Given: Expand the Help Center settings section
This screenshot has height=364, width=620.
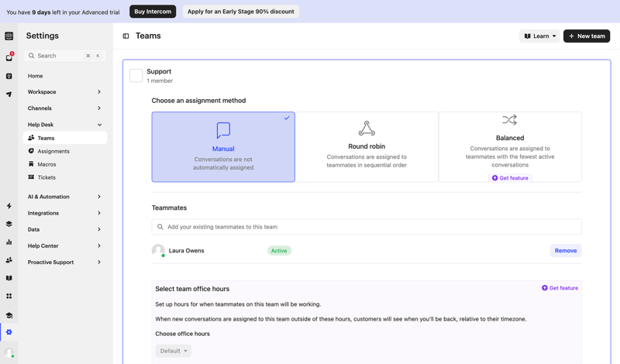Looking at the screenshot, I should click(x=64, y=246).
